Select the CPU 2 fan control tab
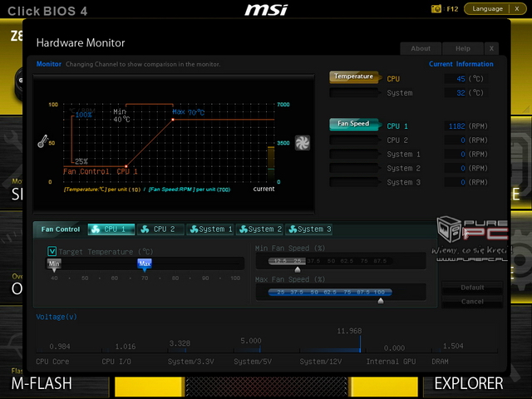The width and height of the screenshot is (532, 399). (x=160, y=229)
